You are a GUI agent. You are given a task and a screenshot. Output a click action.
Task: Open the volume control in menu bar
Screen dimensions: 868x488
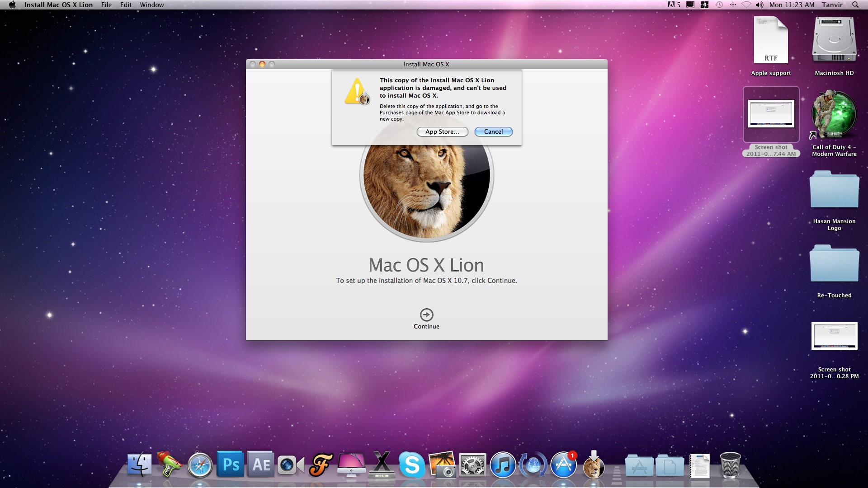click(x=759, y=5)
